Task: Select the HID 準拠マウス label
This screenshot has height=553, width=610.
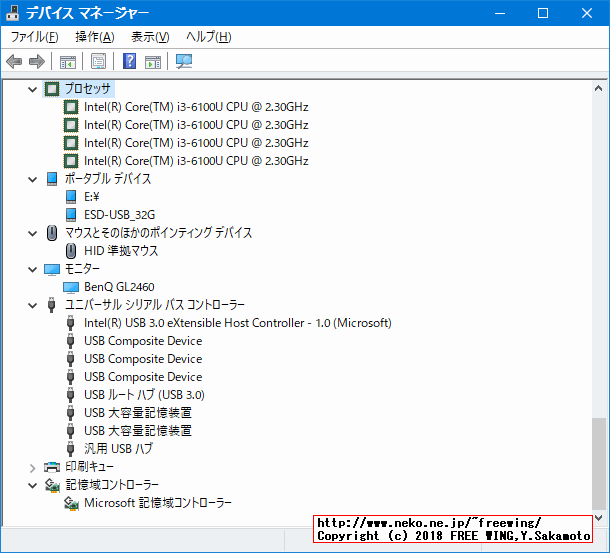Action: (x=121, y=251)
